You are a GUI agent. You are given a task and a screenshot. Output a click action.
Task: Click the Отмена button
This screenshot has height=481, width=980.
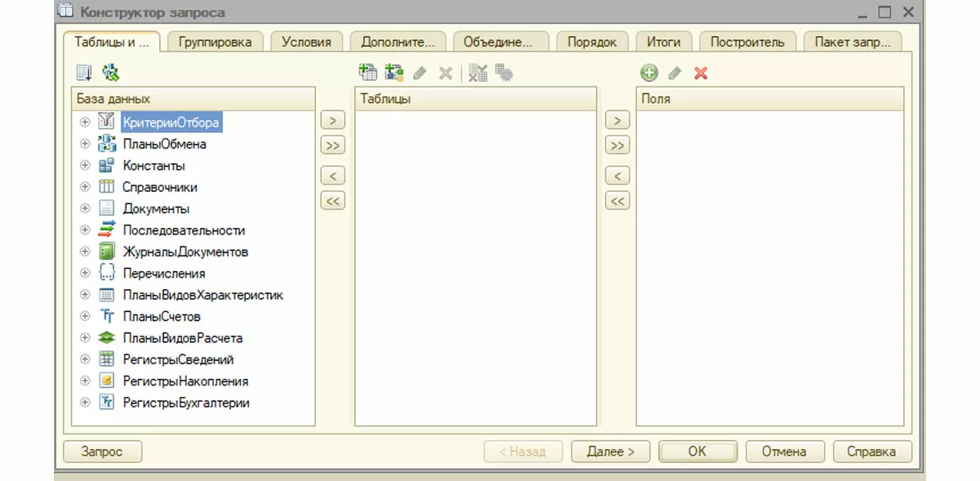(x=784, y=452)
